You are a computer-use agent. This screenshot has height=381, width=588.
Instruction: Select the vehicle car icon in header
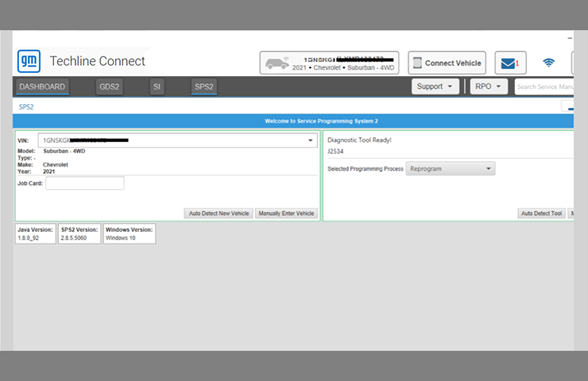click(277, 63)
